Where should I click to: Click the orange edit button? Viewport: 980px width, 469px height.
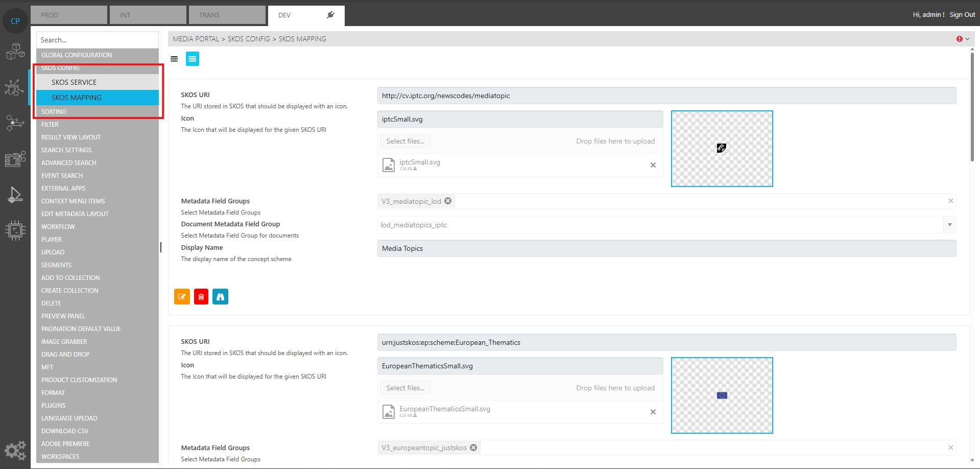182,297
